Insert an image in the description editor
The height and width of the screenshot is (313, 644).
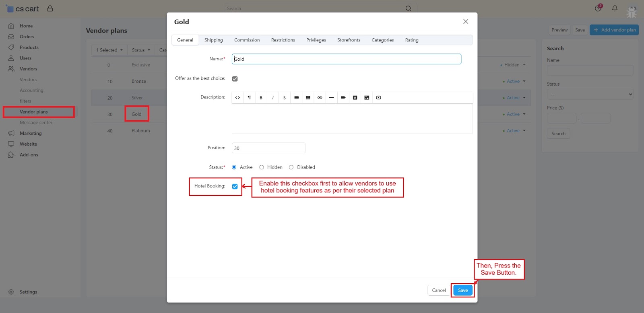[367, 98]
